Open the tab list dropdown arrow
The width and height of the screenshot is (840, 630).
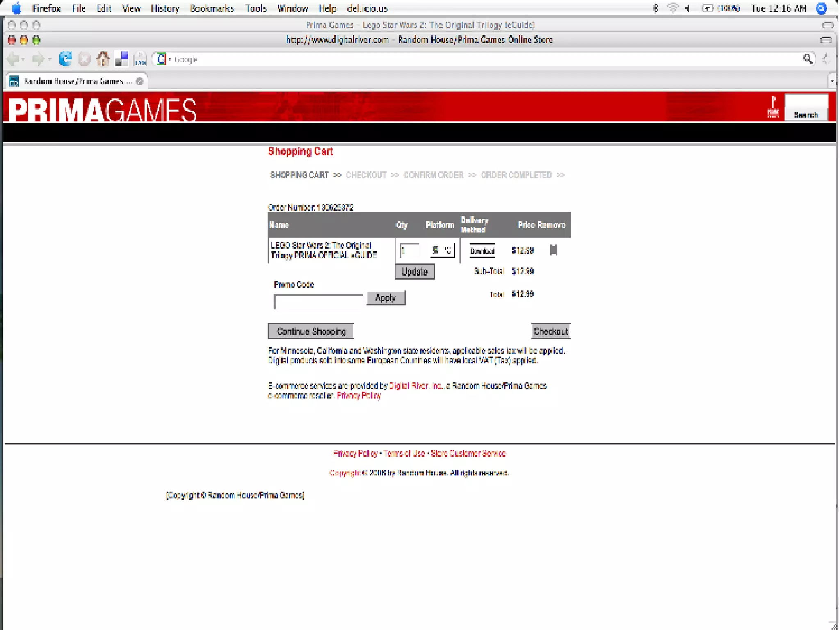(832, 81)
